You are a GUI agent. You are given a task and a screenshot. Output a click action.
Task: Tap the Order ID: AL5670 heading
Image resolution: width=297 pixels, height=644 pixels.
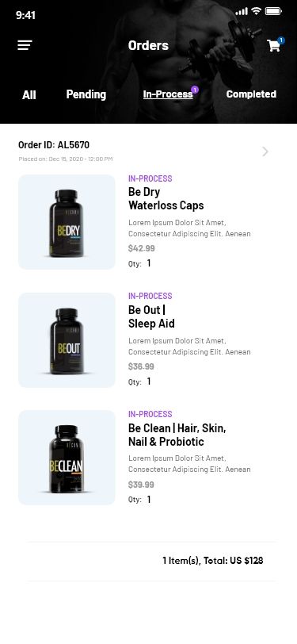(x=54, y=144)
